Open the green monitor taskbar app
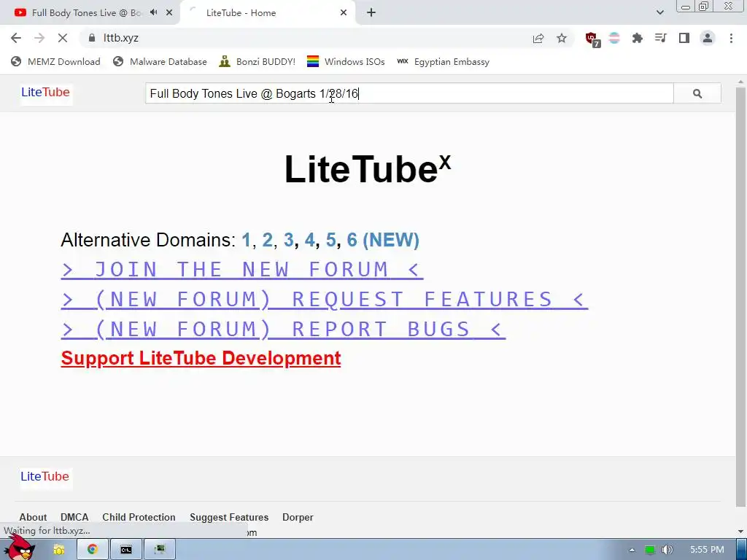 click(x=160, y=550)
